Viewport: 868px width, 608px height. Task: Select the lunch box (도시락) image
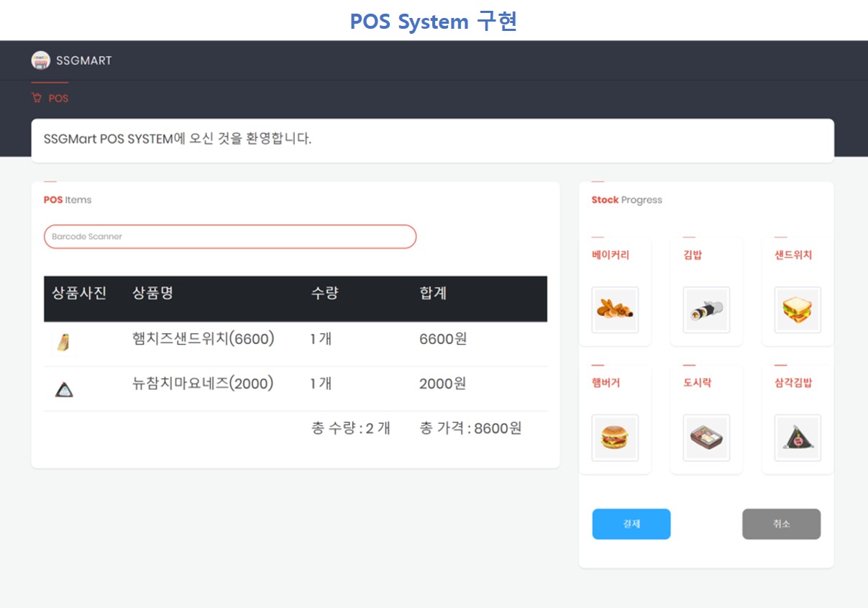(706, 437)
